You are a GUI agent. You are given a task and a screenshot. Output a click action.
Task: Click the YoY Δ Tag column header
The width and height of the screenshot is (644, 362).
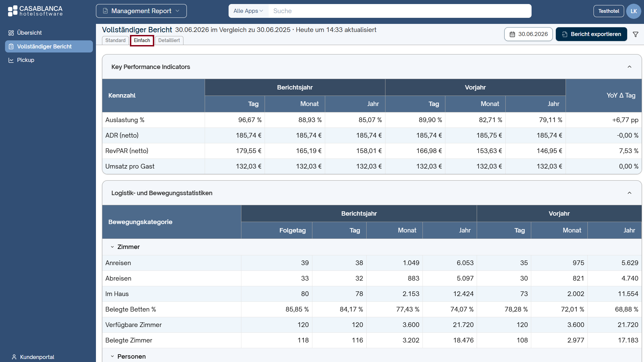pyautogui.click(x=604, y=96)
